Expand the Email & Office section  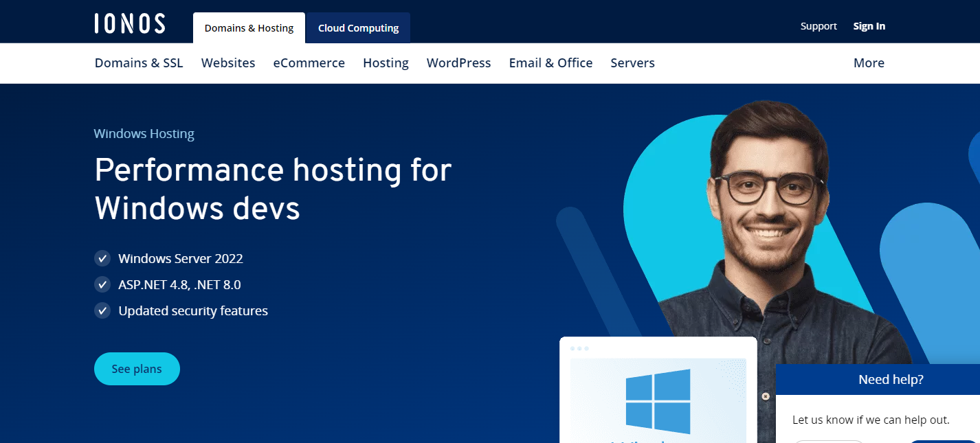(550, 63)
